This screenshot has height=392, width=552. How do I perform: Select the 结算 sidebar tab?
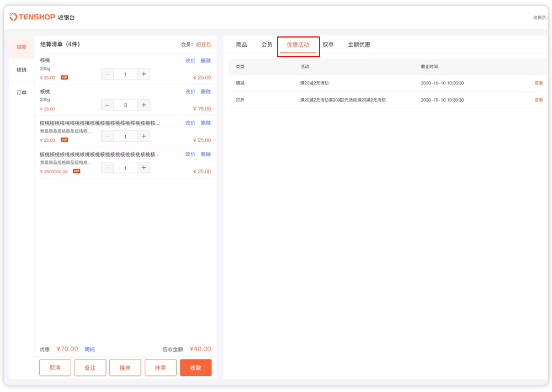click(22, 47)
